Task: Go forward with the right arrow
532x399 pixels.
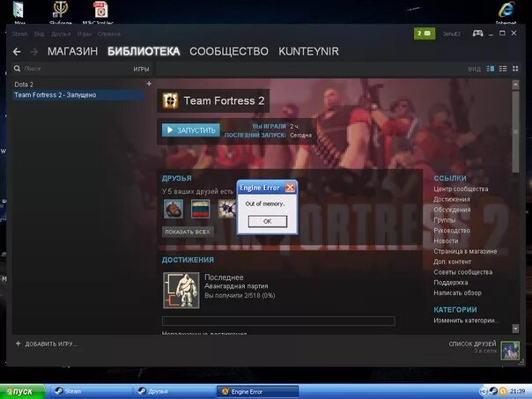Action: (x=34, y=52)
